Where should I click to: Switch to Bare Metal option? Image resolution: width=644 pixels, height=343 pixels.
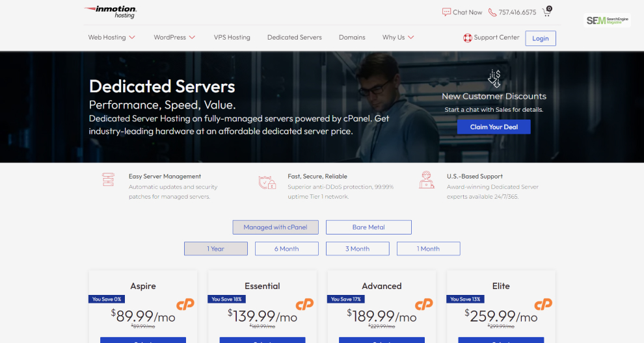coord(368,227)
